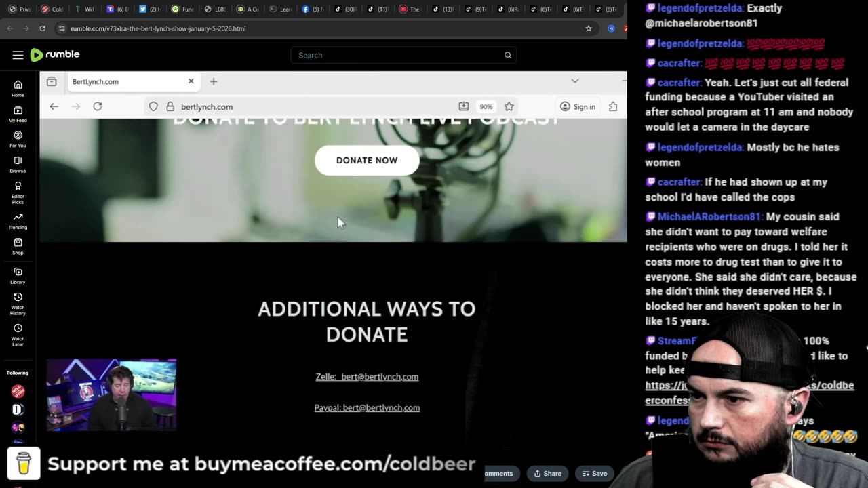Open Watch Later in sidebar

(x=18, y=335)
